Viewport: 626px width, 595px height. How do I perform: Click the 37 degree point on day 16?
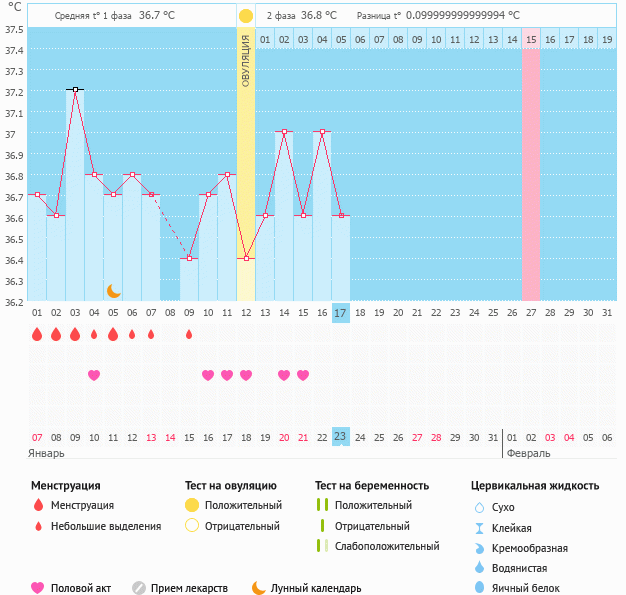point(322,131)
